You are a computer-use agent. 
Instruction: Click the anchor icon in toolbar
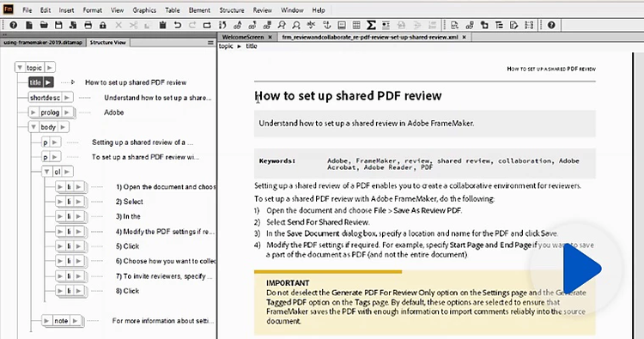pos(326,26)
